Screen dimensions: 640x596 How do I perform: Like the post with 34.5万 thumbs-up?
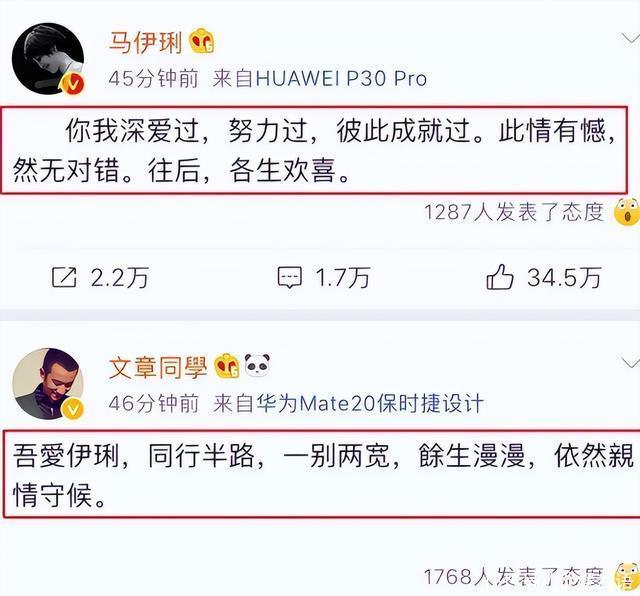pos(499,277)
